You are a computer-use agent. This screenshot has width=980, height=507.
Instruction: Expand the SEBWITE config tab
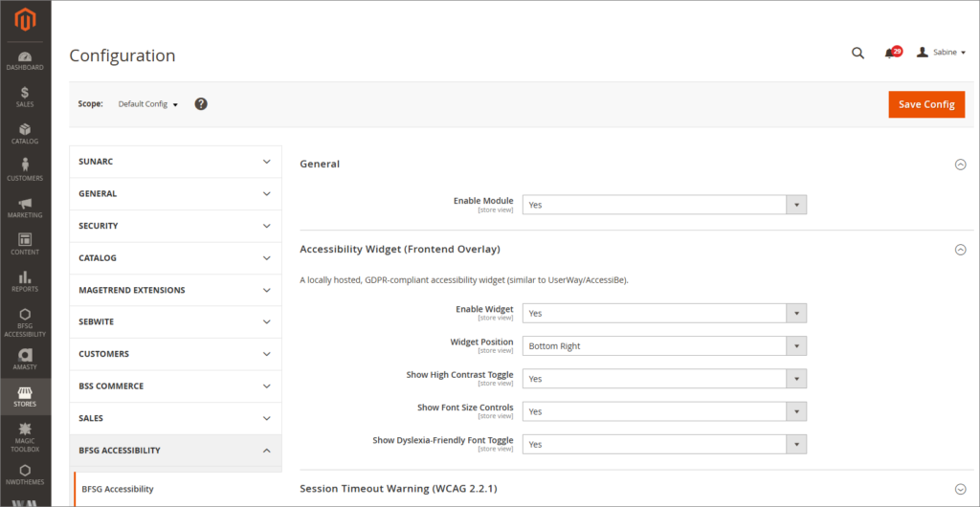[176, 322]
